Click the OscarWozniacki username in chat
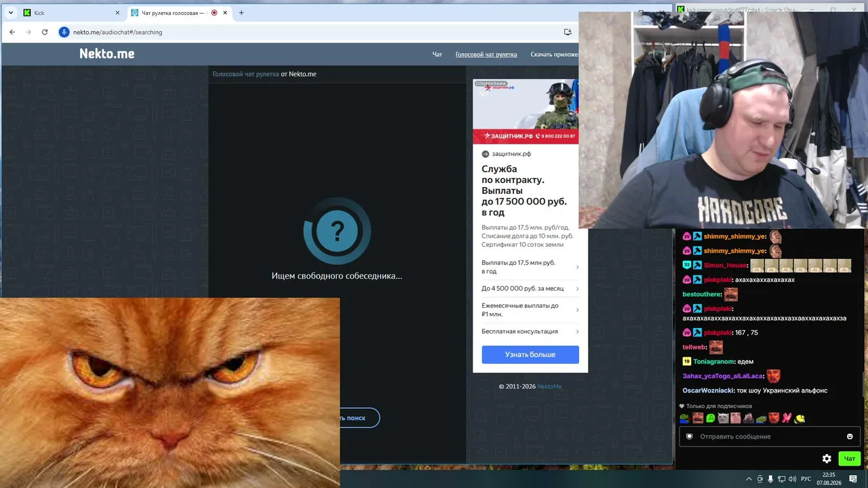Image resolution: width=868 pixels, height=488 pixels. (708, 390)
